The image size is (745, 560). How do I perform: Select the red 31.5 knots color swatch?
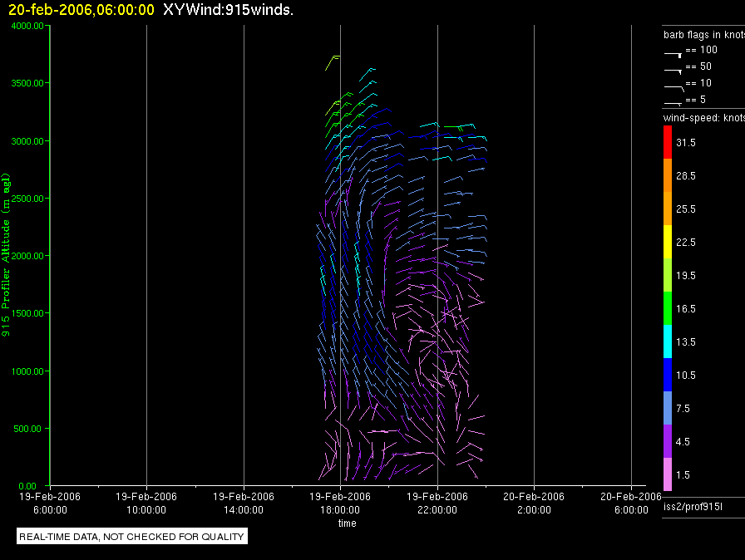click(668, 142)
